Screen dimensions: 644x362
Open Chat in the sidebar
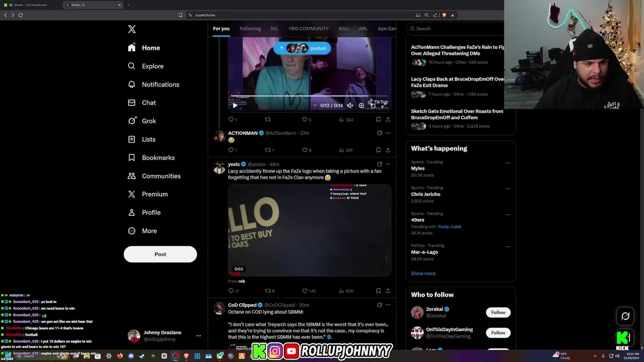click(x=142, y=103)
